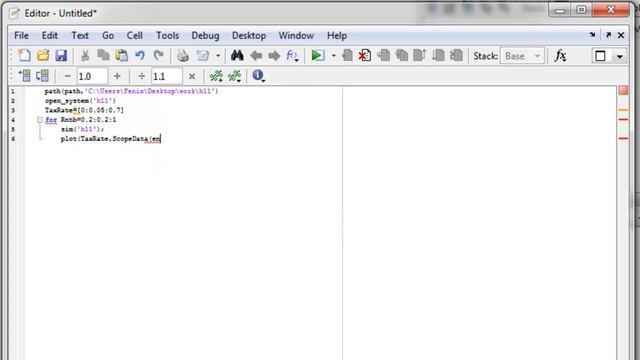Click the plot(TaxRate,ScopeData line
Screen dimensions: 640x360
tap(111, 139)
